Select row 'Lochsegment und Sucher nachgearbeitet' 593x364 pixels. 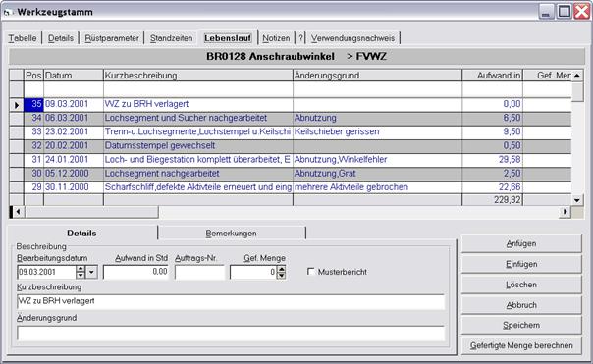pos(290,118)
